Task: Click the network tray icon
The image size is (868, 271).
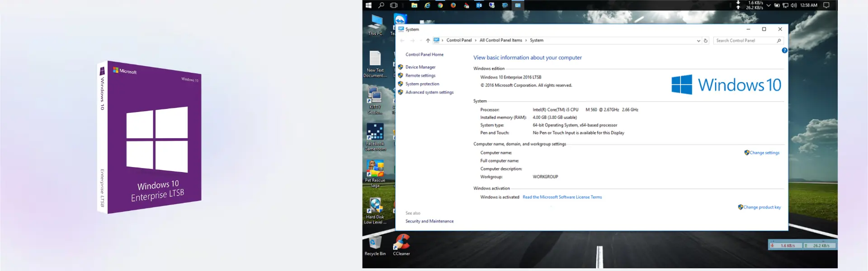Action: click(785, 5)
